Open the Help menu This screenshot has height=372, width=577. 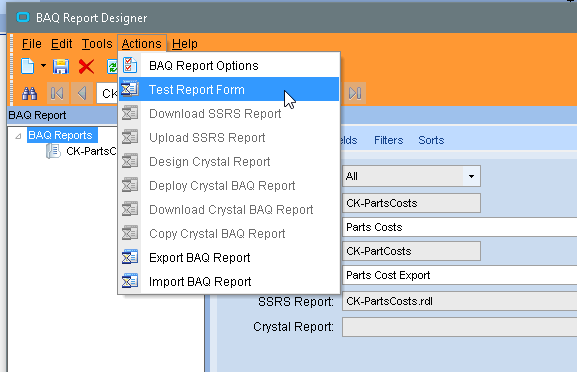[x=185, y=44]
